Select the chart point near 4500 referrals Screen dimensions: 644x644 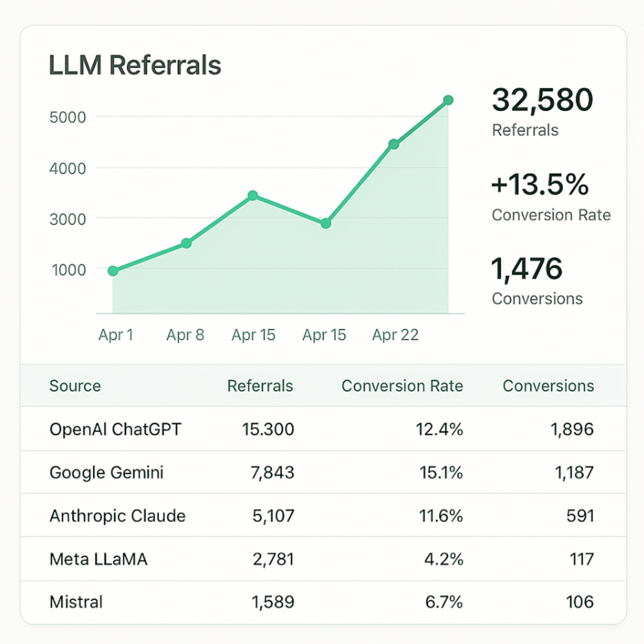pos(394,144)
